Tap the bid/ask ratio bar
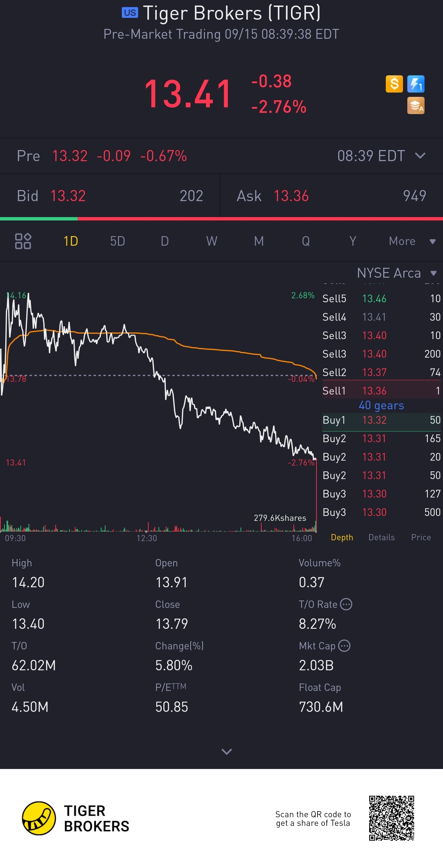The image size is (443, 868). tap(221, 219)
